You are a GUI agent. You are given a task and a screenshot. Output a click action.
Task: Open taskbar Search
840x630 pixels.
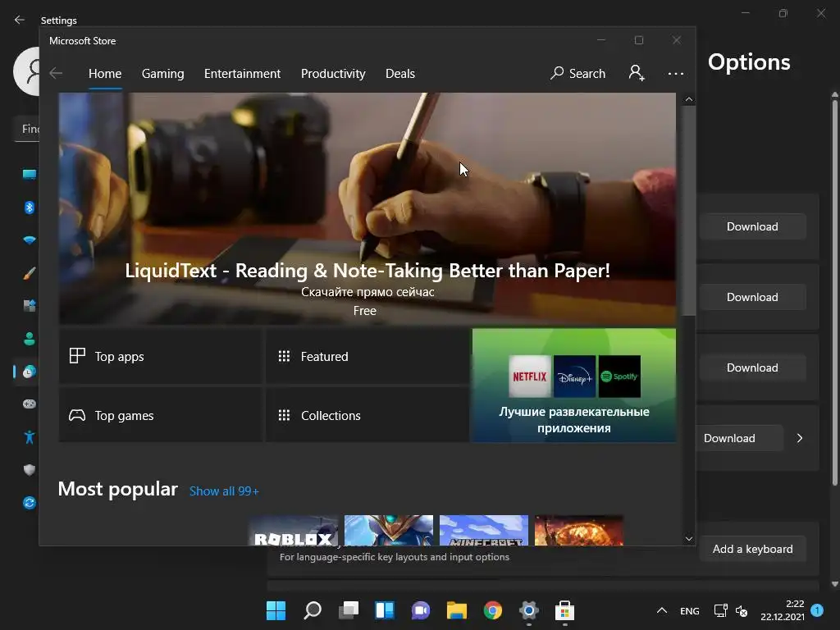(x=313, y=610)
